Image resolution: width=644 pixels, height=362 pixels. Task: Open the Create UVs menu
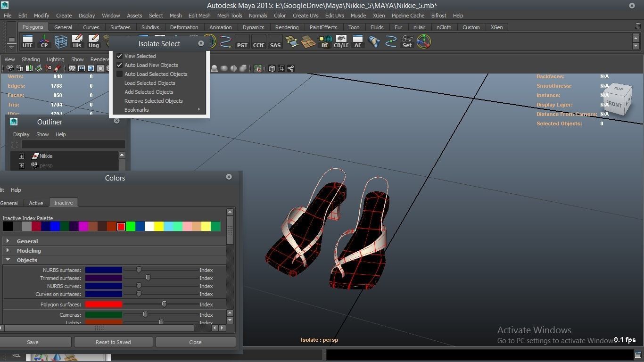[305, 16]
